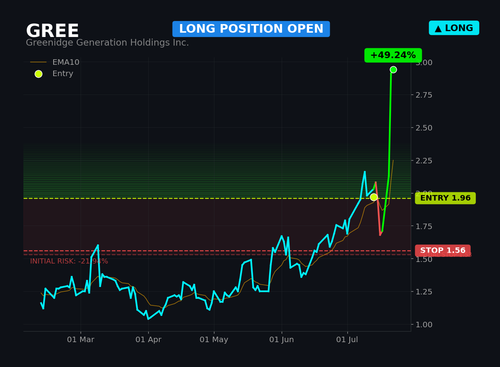
Task: Click the 01 Jun date axis label
Action: coord(282,340)
